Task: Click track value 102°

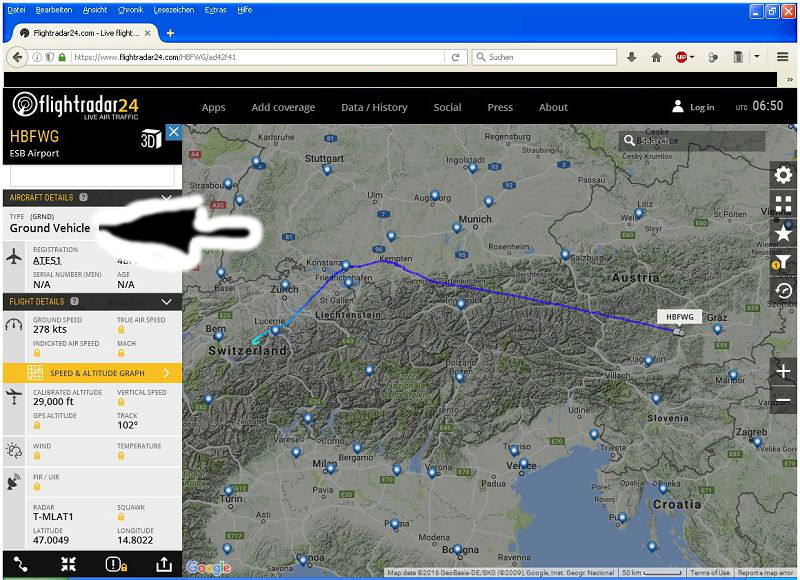Action: pos(128,425)
